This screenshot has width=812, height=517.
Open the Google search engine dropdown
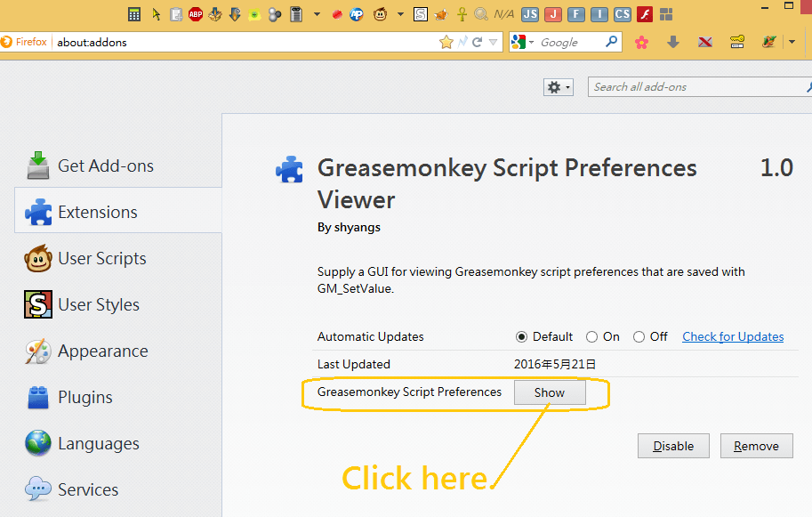tap(521, 42)
